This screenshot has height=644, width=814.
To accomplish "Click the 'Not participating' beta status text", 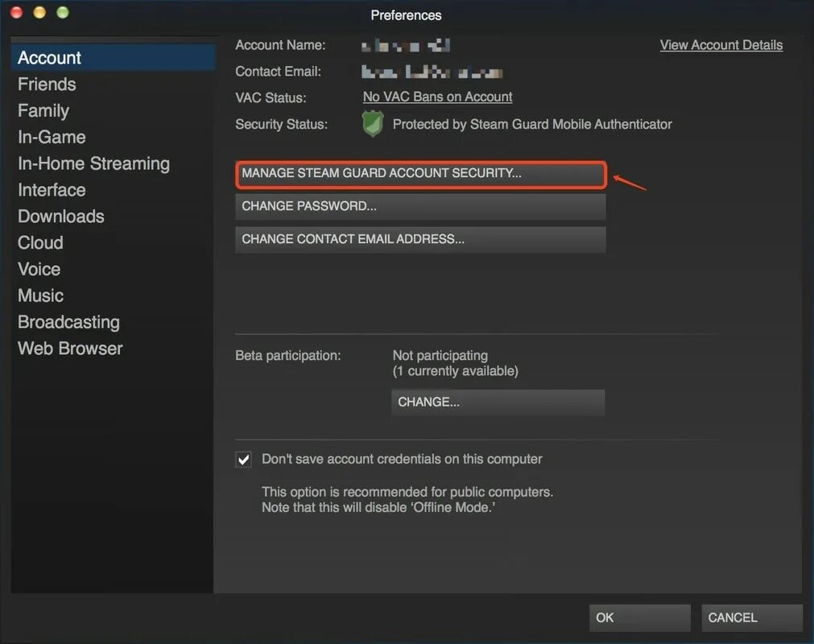I will point(440,356).
